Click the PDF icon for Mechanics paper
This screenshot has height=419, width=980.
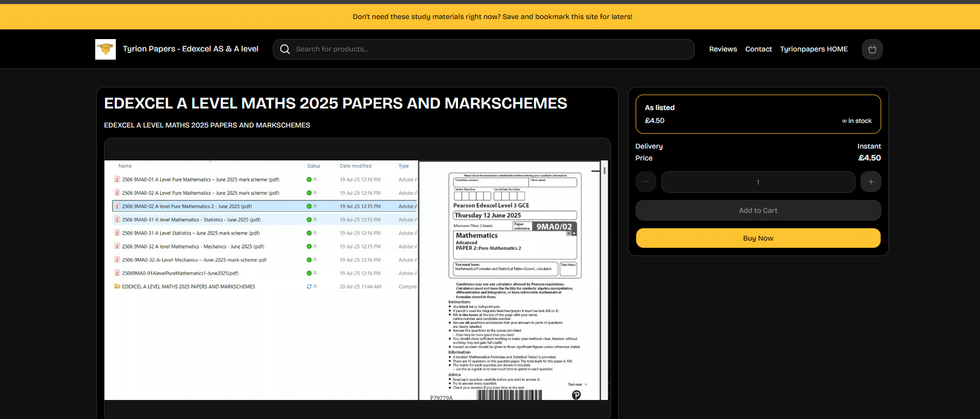(x=117, y=246)
